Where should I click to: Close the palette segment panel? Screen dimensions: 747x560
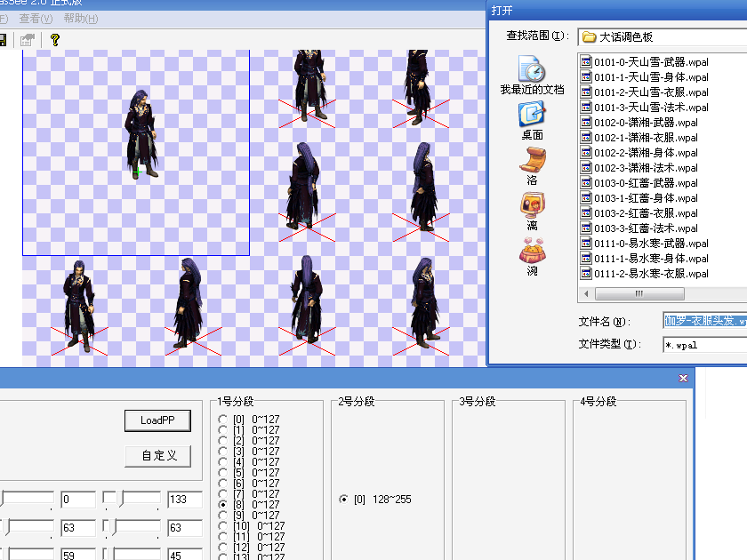click(683, 378)
